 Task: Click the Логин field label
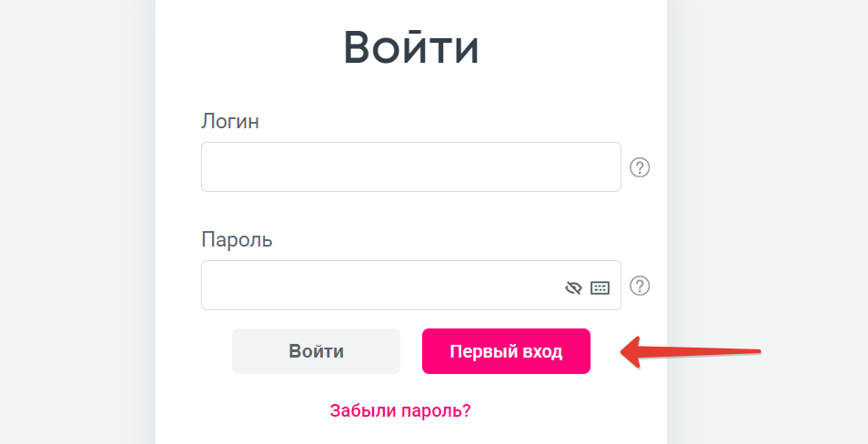230,122
